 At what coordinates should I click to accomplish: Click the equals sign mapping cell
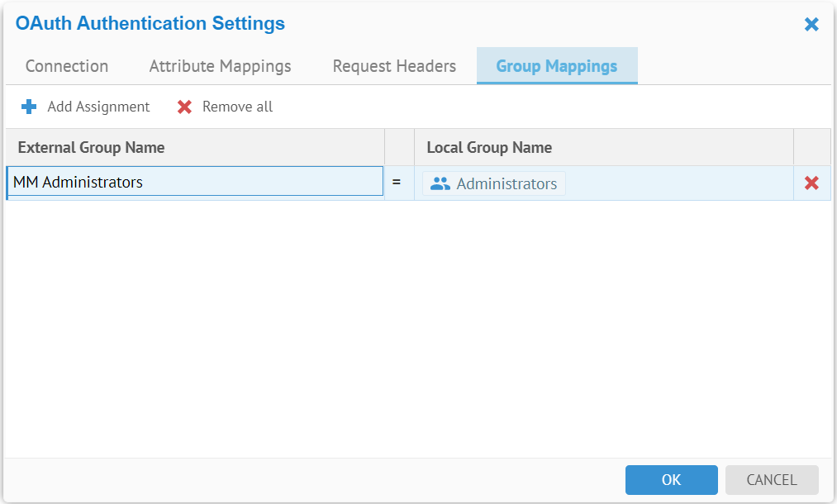coord(397,183)
